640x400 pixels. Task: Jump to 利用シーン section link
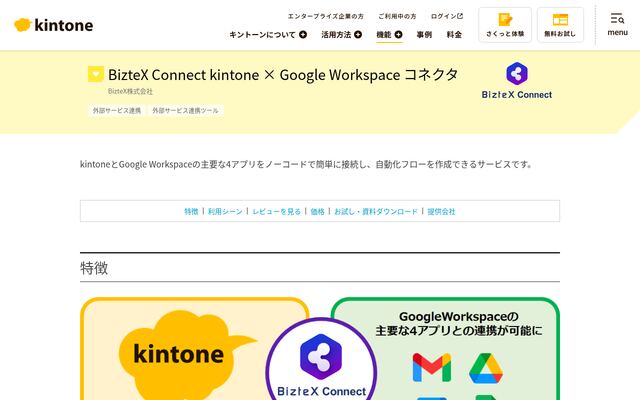(x=225, y=211)
